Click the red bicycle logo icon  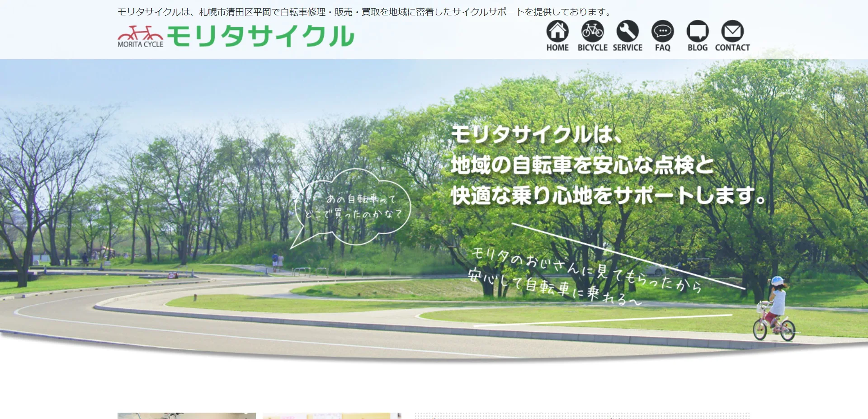point(140,33)
